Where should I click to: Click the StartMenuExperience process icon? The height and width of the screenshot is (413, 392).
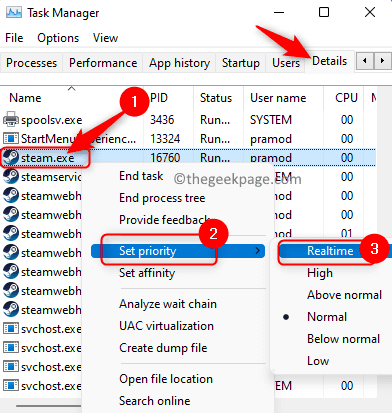[x=11, y=138]
